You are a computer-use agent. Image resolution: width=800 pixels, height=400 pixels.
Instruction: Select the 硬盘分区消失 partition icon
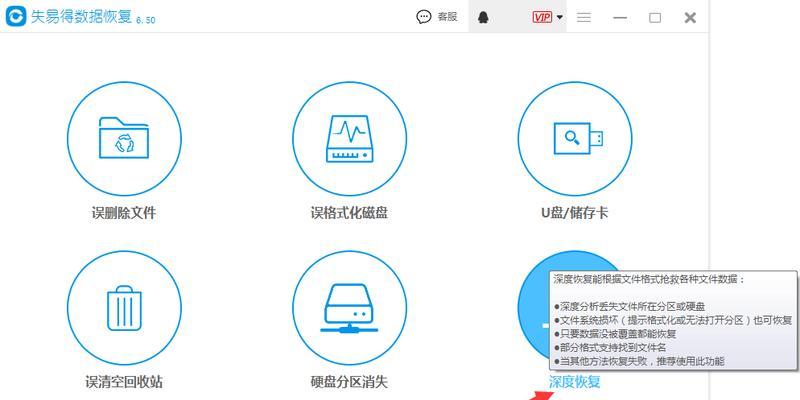pos(349,308)
